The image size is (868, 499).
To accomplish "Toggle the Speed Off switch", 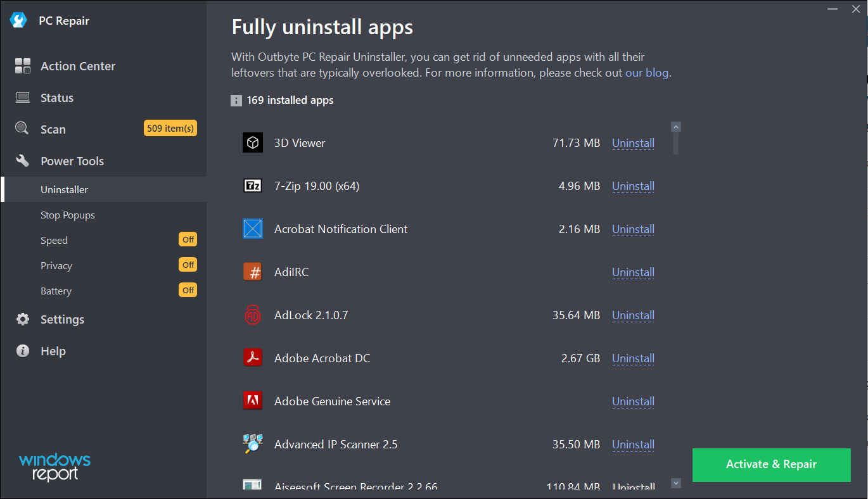I will pos(188,239).
